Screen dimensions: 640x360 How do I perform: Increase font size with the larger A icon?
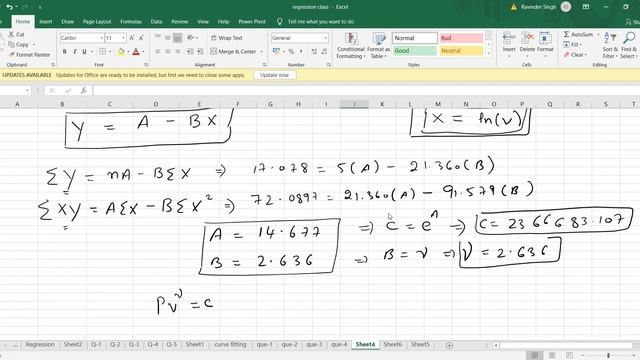[x=132, y=38]
